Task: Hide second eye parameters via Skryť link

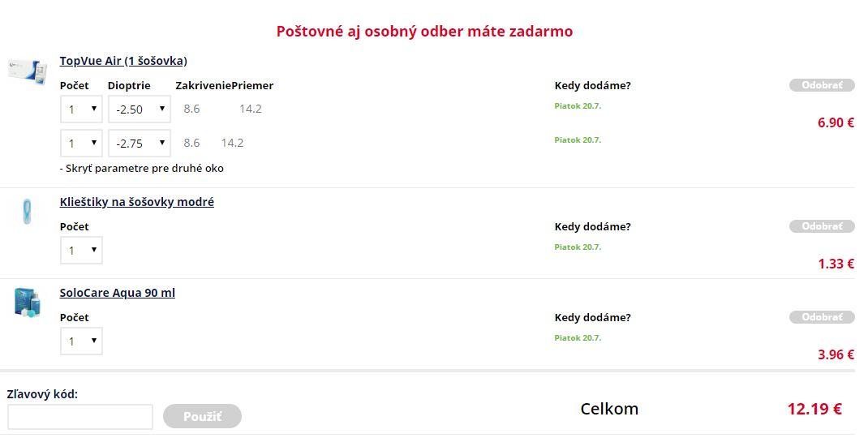Action: [142, 169]
